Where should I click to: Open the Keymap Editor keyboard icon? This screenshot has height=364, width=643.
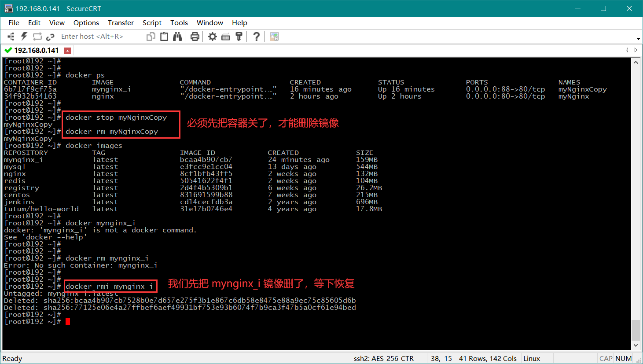[226, 37]
